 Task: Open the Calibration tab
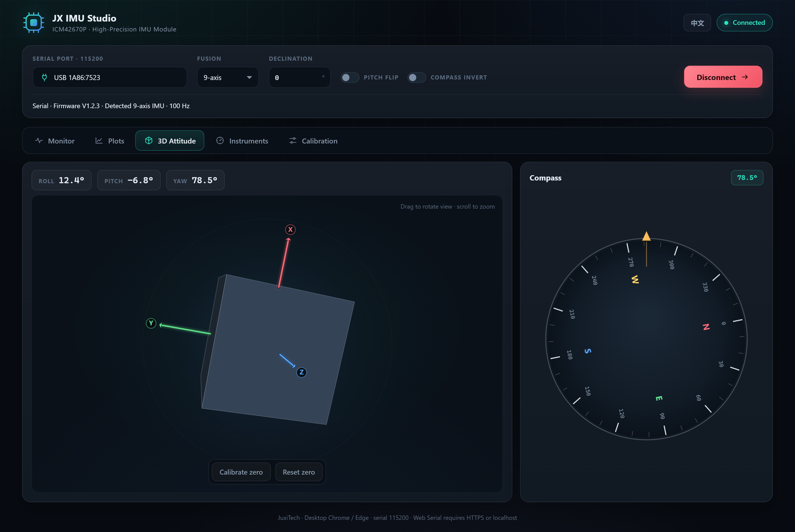[313, 140]
